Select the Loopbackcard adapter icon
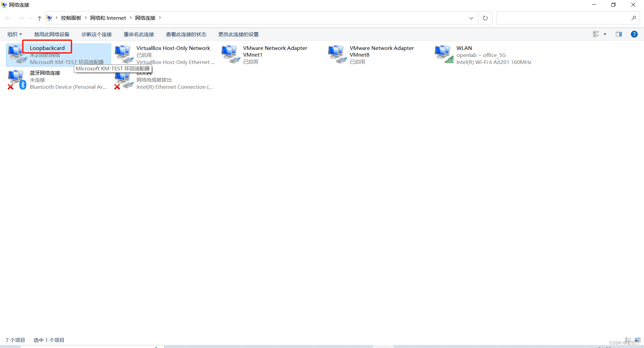 coord(17,54)
